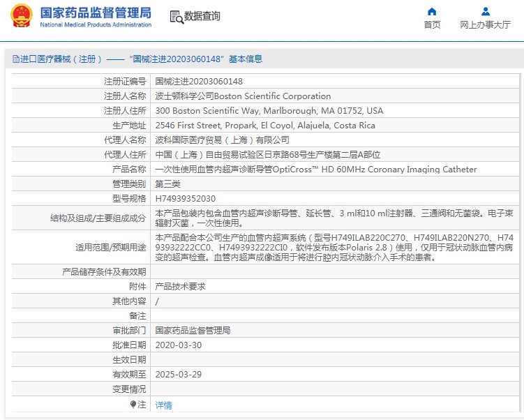Click the document icon before 进口医疗器械
Screen dimensions: 524x420
(16, 59)
